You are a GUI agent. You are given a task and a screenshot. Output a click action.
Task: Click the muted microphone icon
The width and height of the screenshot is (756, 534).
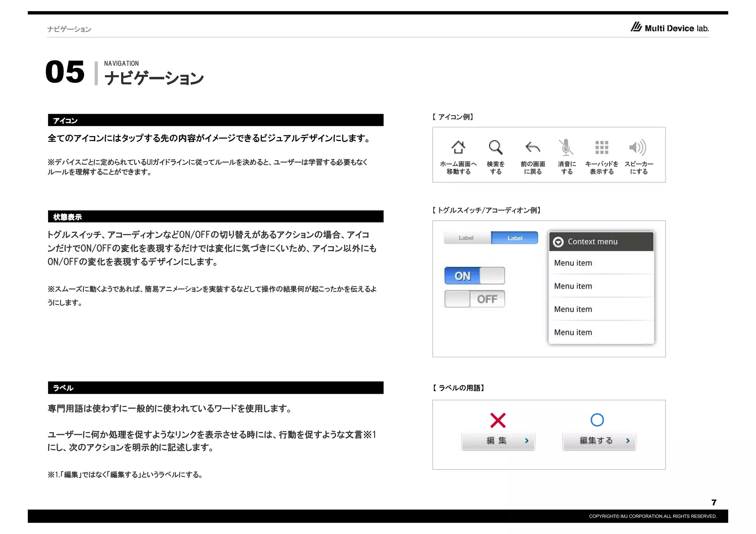point(566,147)
